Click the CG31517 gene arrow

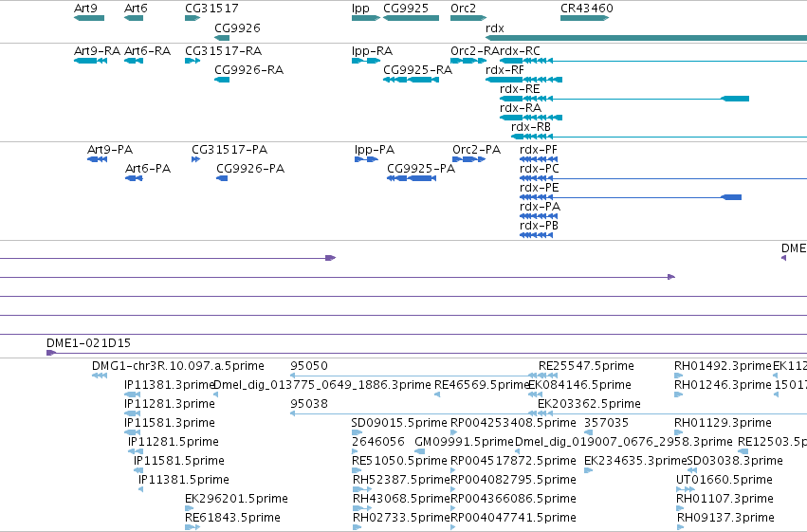tap(193, 18)
